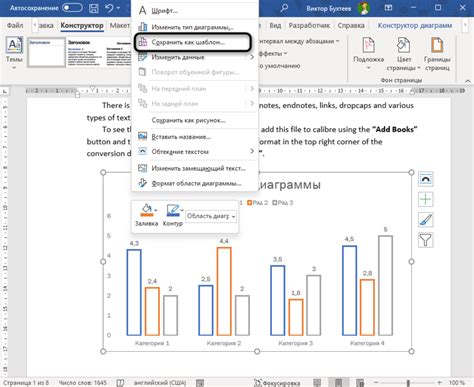Choose Формат области диаграммы... menu item

pyautogui.click(x=195, y=183)
